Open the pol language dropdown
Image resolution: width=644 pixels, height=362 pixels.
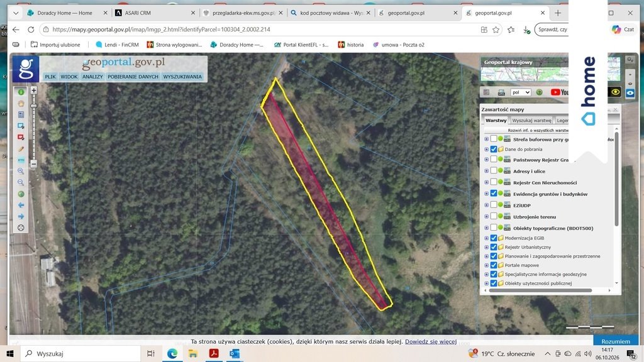click(520, 92)
